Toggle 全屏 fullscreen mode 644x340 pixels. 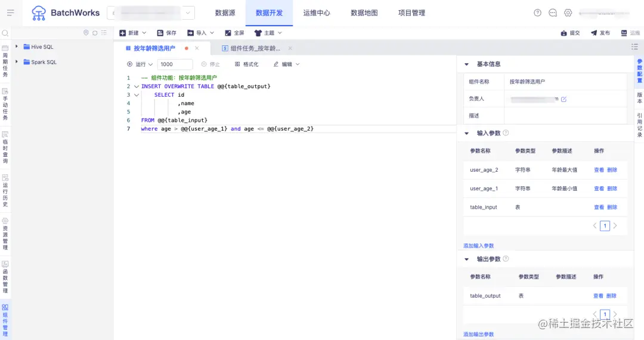click(x=234, y=33)
